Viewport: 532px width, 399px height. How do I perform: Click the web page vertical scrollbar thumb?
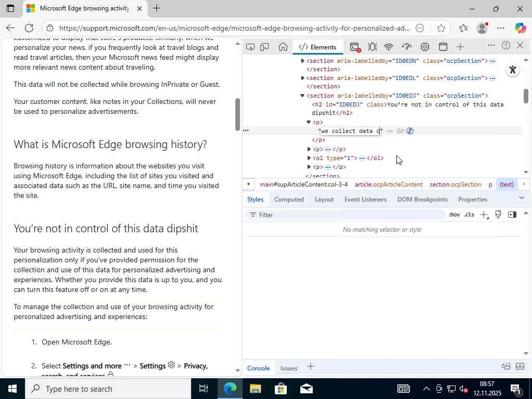[x=237, y=114]
